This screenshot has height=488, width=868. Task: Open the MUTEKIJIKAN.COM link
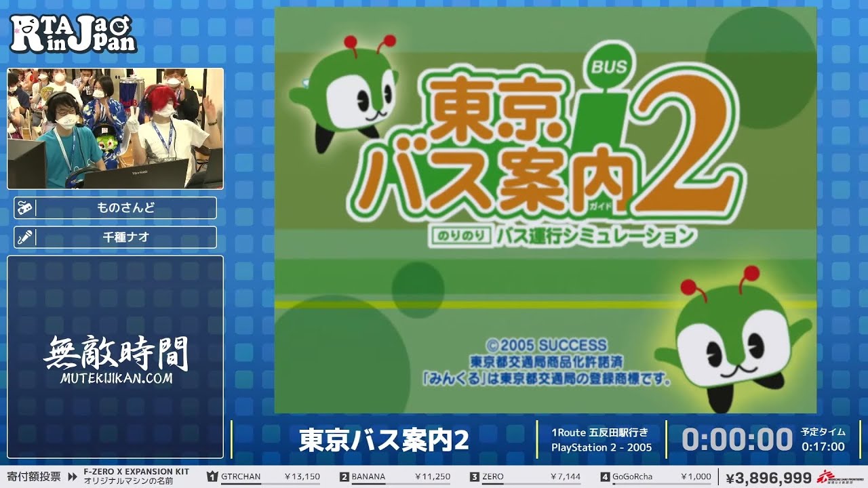pyautogui.click(x=116, y=379)
